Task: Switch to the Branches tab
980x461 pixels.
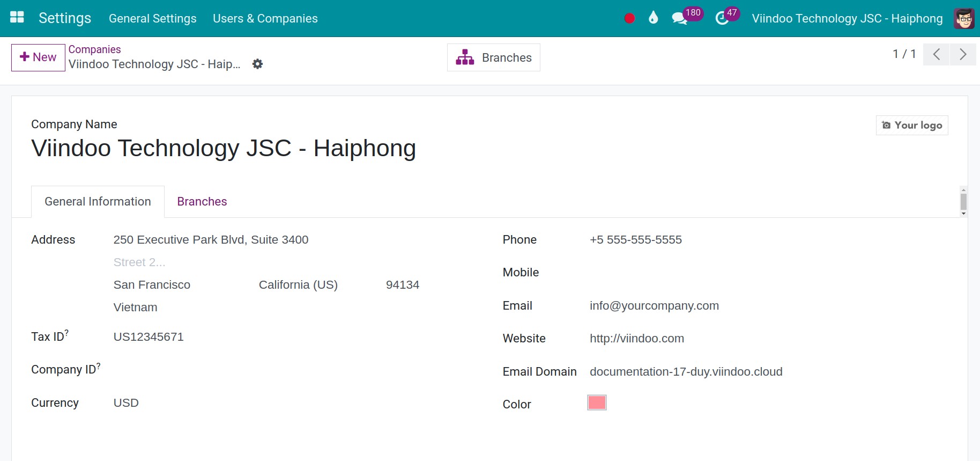Action: [x=202, y=201]
